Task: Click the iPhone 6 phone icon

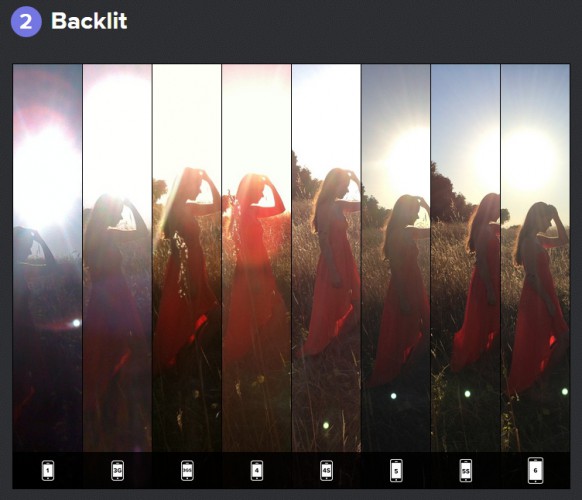Action: [x=536, y=470]
